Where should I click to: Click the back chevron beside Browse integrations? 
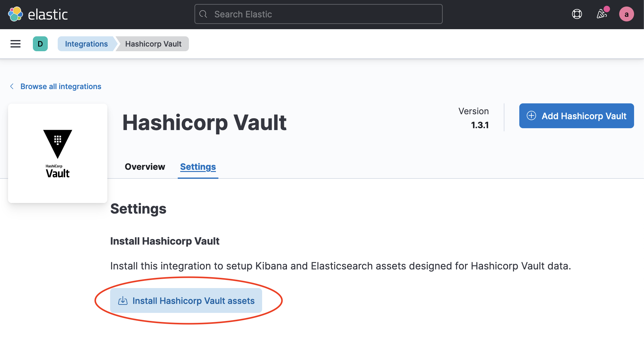point(12,86)
